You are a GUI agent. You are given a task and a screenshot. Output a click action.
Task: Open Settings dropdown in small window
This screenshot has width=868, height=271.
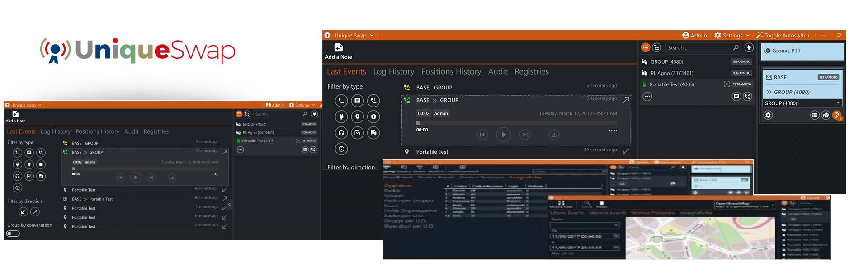302,105
